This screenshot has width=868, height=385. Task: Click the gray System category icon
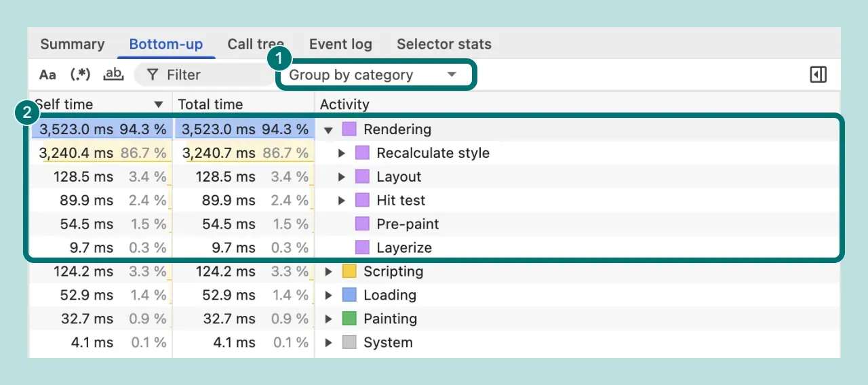coord(349,343)
